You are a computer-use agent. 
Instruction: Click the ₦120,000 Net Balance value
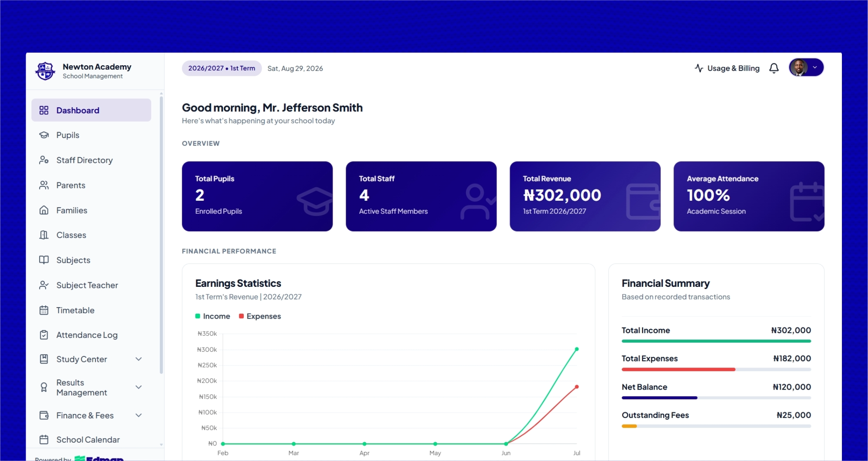coord(792,387)
